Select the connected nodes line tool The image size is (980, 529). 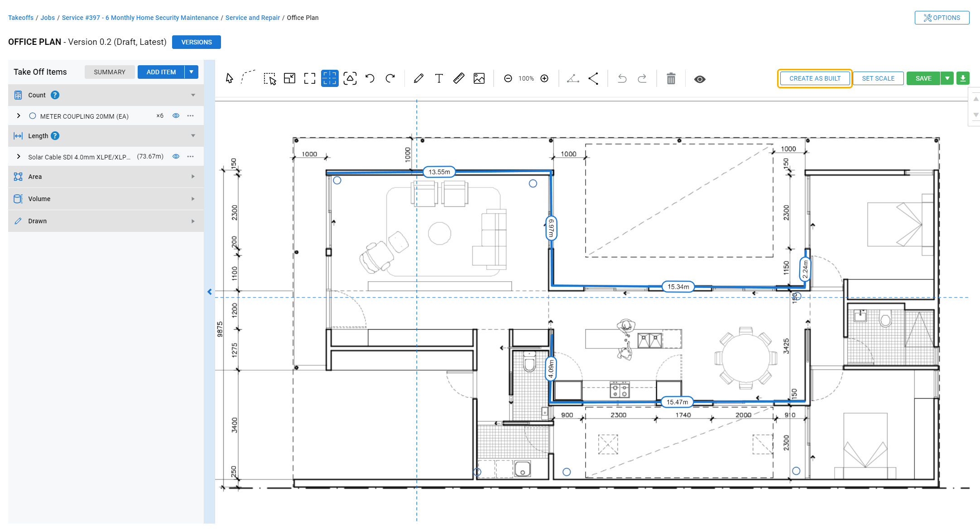pos(594,78)
